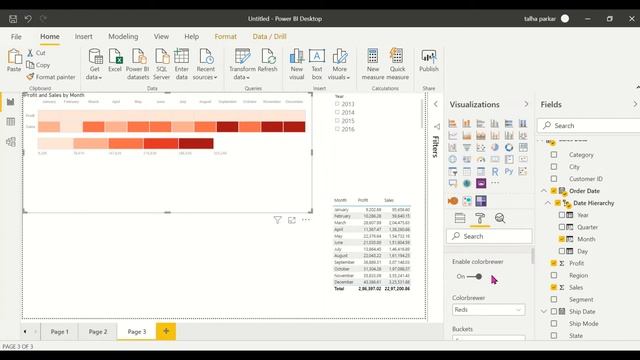
Task: Click the visual's filter funnel icon
Action: point(277,220)
